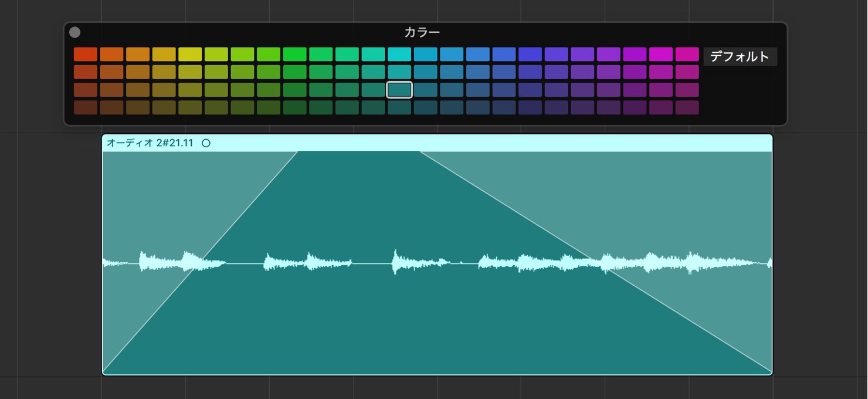Pick the purple swatch in second row

pos(582,72)
